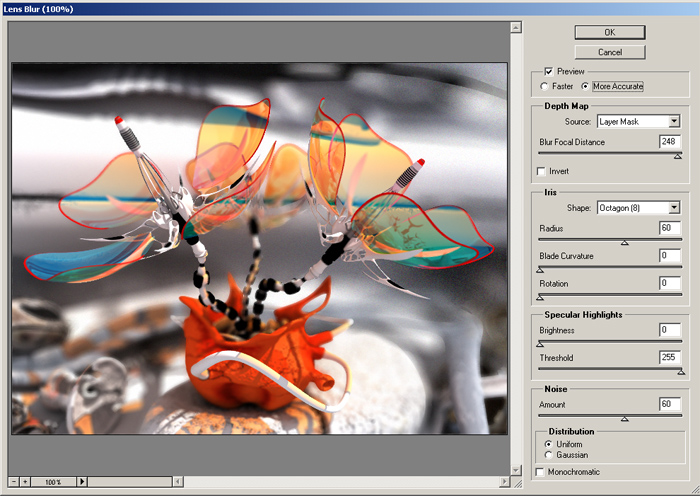Click the zoom out minus button
Screen dimensions: 700x496
pyautogui.click(x=13, y=482)
